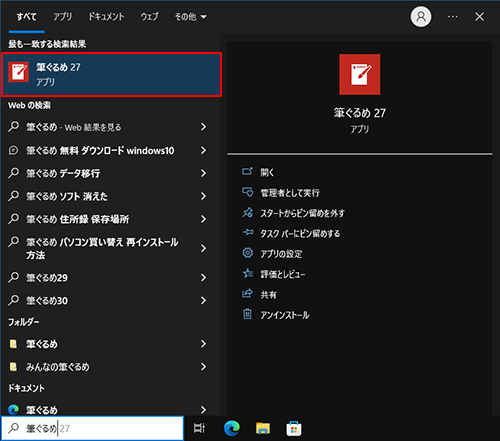
Task: Click the アプリの設定 gear icon
Action: click(247, 253)
